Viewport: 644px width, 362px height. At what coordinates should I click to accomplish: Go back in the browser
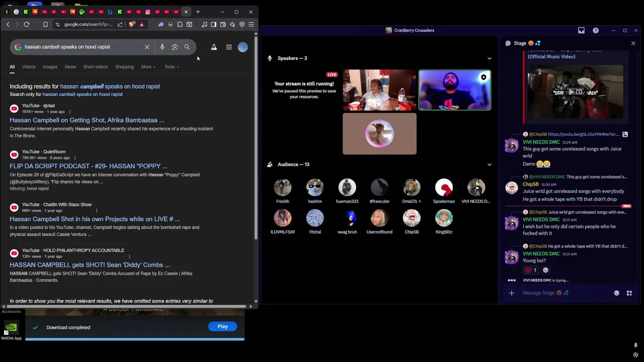point(8,24)
